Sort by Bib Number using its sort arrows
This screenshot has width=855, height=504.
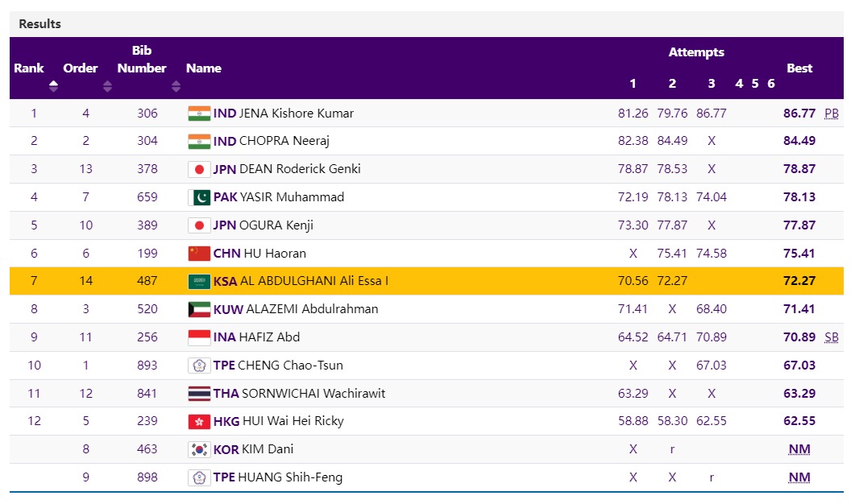(x=176, y=86)
